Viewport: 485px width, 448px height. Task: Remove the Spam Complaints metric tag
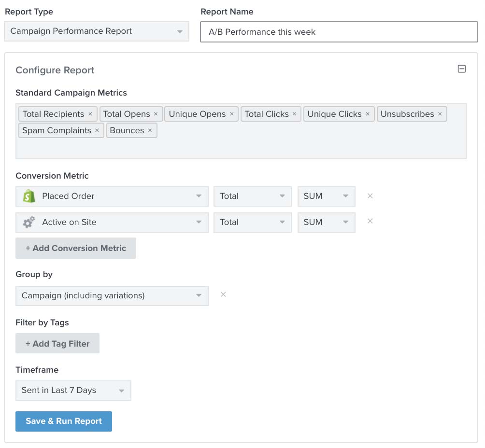[x=97, y=130]
